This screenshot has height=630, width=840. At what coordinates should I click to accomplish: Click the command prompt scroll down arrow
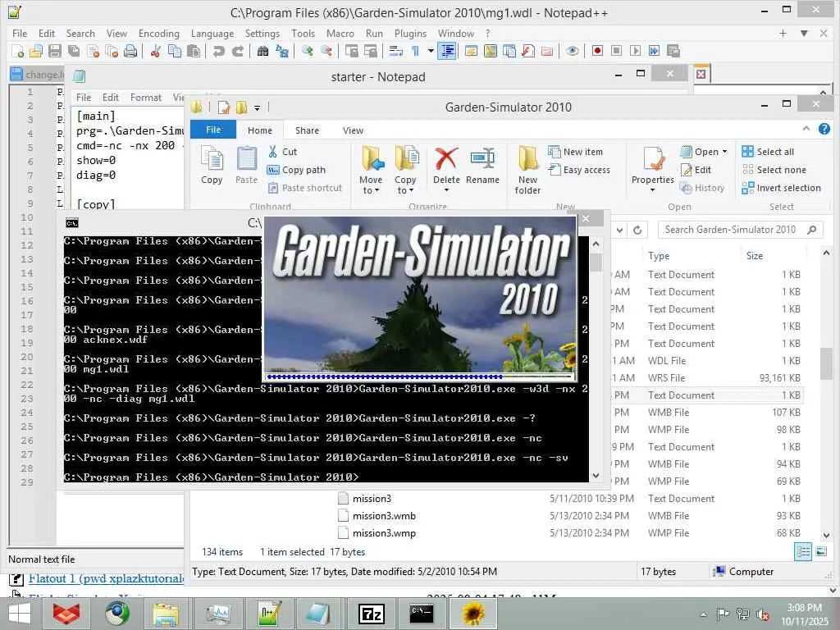pyautogui.click(x=596, y=476)
